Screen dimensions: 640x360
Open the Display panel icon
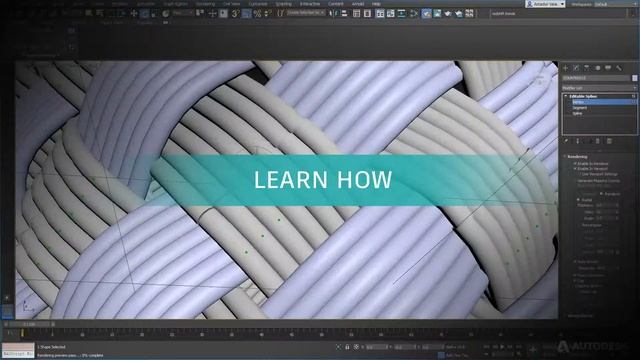click(608, 68)
